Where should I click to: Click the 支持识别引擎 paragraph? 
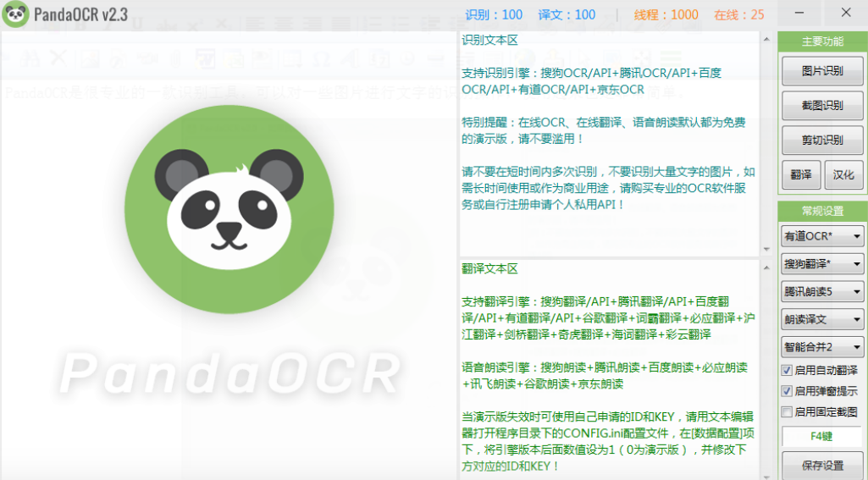(x=591, y=81)
